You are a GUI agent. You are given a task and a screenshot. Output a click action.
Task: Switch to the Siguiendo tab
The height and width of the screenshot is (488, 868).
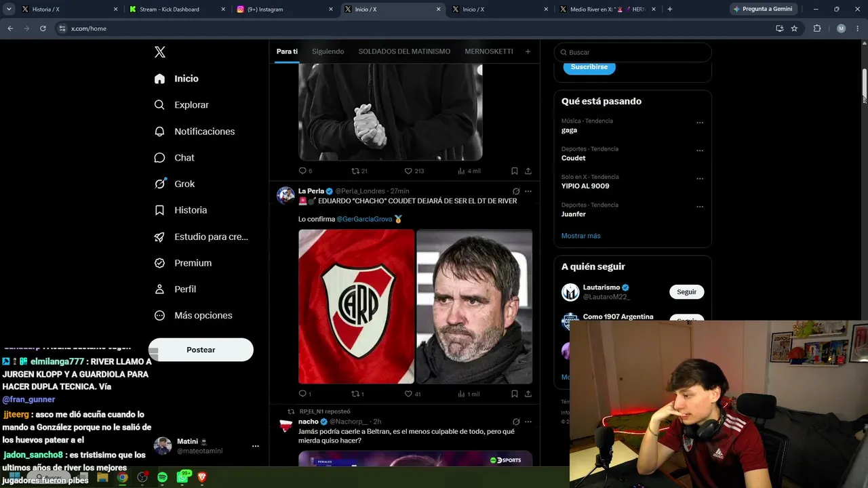click(328, 52)
